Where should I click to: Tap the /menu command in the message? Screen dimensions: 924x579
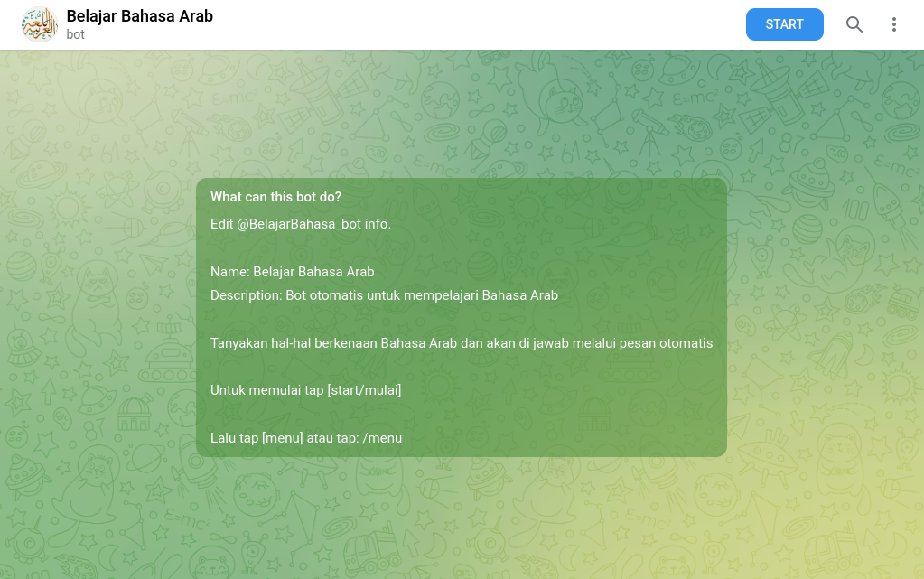pyautogui.click(x=382, y=438)
